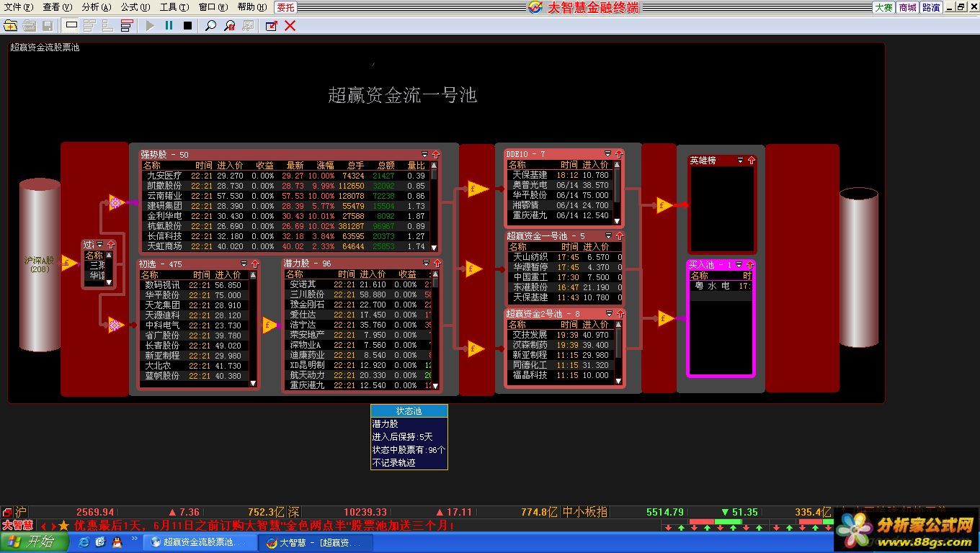Click the formula node feeding 买入池 panel
Viewport: 980px width, 553px height.
point(665,318)
